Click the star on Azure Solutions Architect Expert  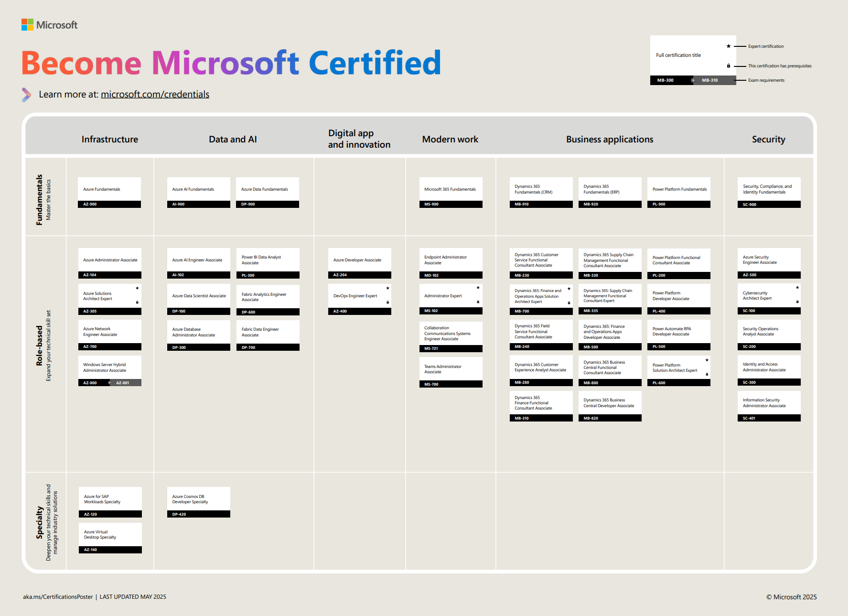point(137,288)
